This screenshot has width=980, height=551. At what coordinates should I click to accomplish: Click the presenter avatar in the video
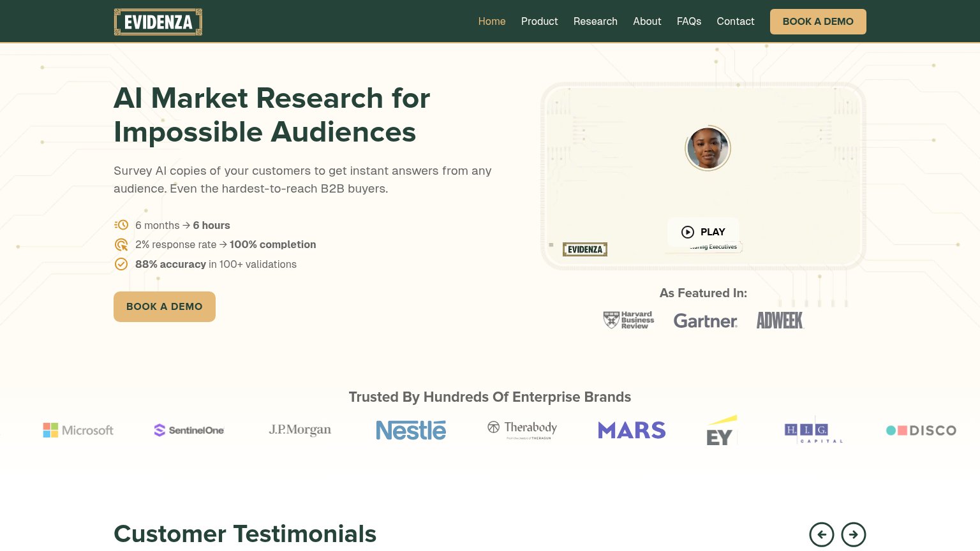click(708, 149)
